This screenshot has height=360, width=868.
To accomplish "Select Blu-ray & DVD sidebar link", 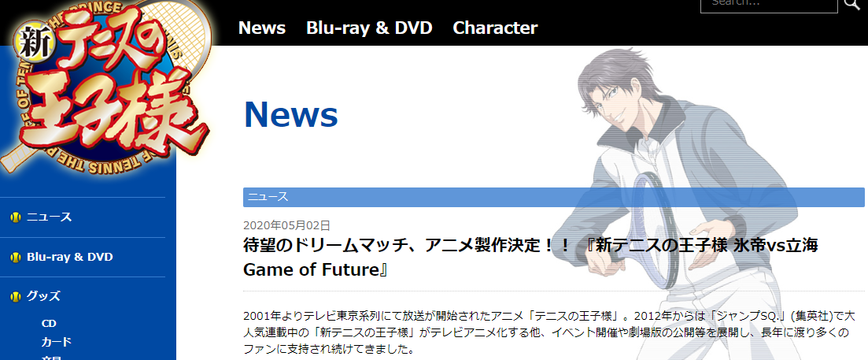I will click(70, 257).
